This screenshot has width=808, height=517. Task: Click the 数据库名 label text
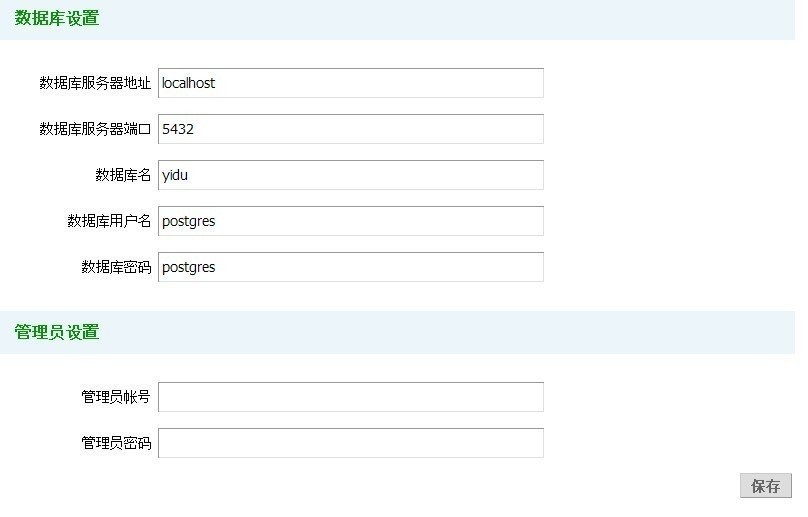(123, 175)
